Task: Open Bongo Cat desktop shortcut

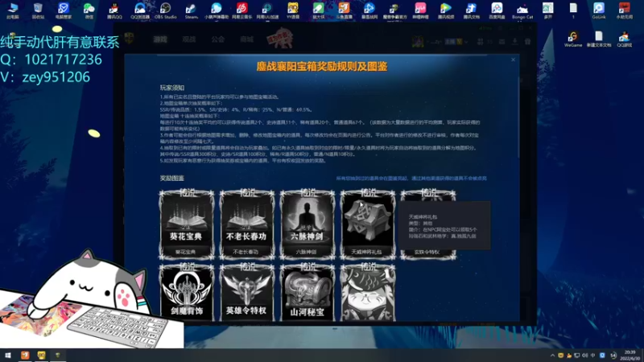Action: point(522,10)
